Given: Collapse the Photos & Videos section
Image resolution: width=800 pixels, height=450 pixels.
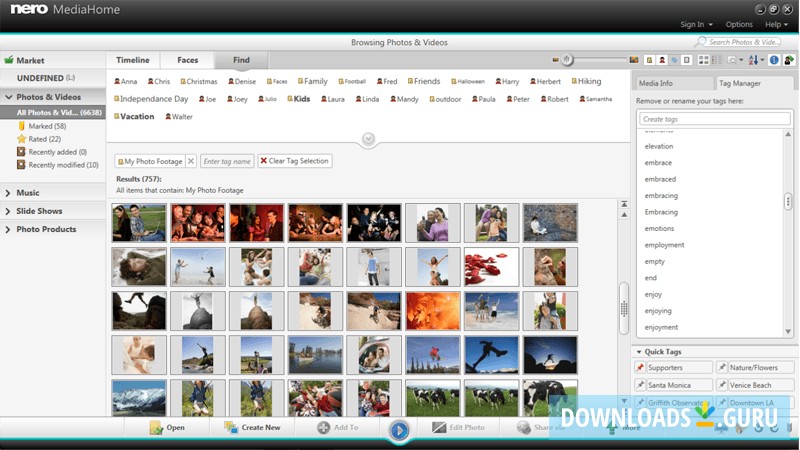Looking at the screenshot, I should click(9, 97).
